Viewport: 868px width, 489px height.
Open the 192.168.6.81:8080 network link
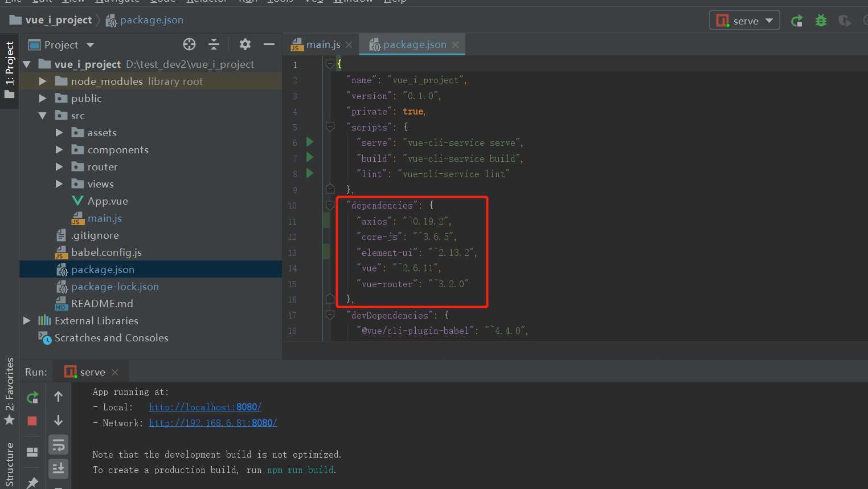(213, 423)
